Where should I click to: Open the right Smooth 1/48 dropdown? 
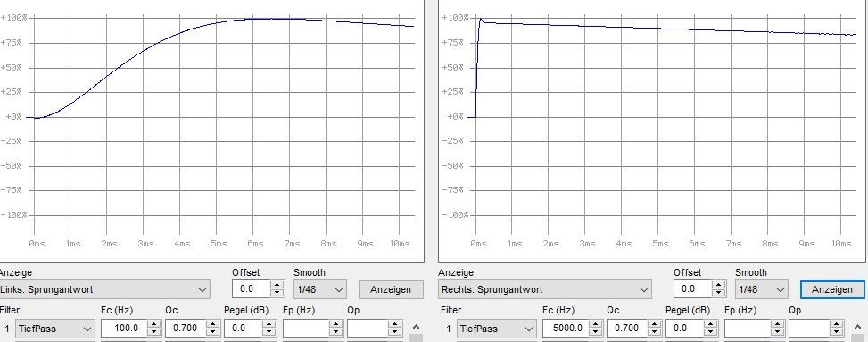click(x=761, y=289)
